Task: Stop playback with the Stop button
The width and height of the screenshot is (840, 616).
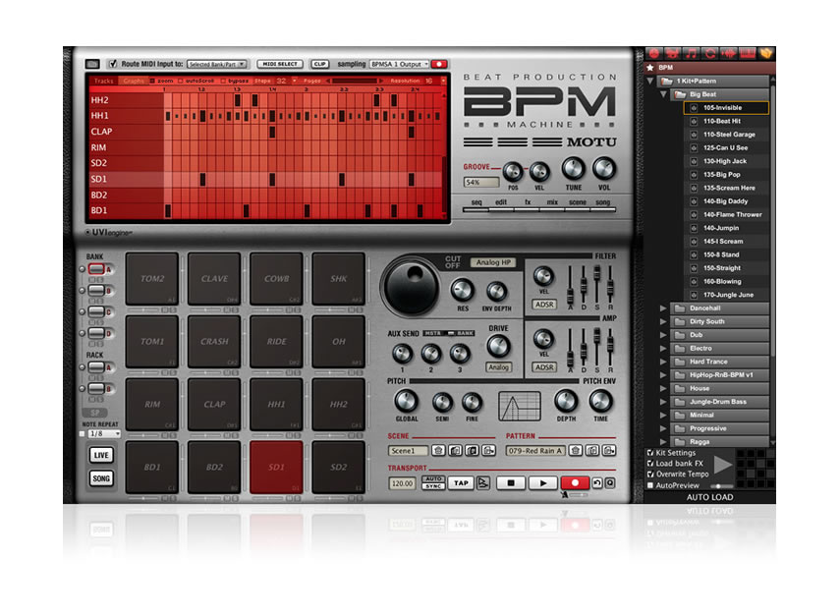Action: click(x=510, y=483)
